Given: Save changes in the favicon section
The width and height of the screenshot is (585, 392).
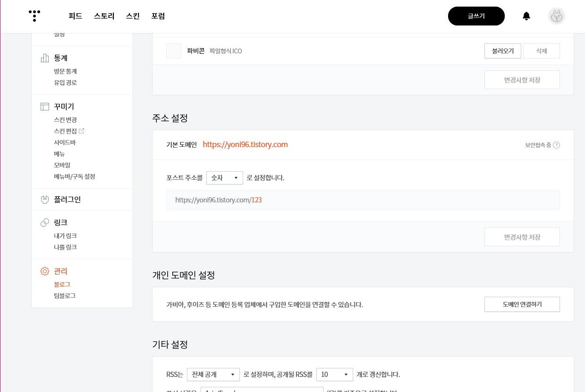Looking at the screenshot, I should [x=522, y=80].
